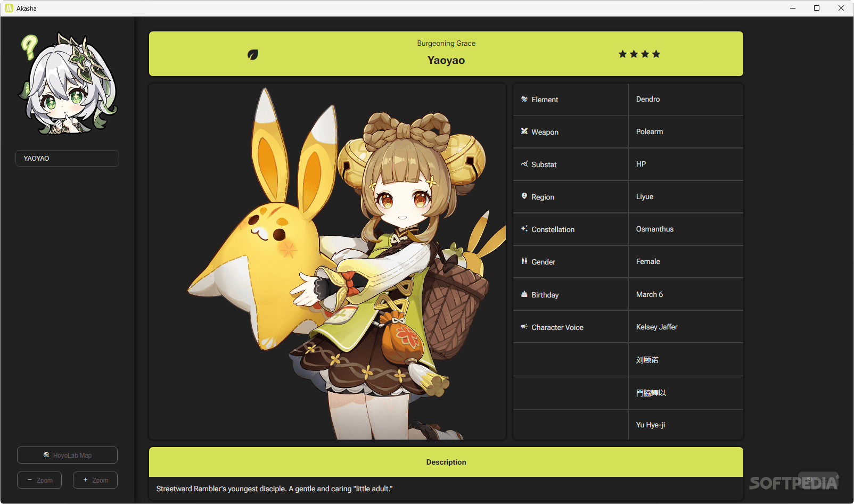
Task: Click the 'Birthday' label
Action: (x=545, y=295)
